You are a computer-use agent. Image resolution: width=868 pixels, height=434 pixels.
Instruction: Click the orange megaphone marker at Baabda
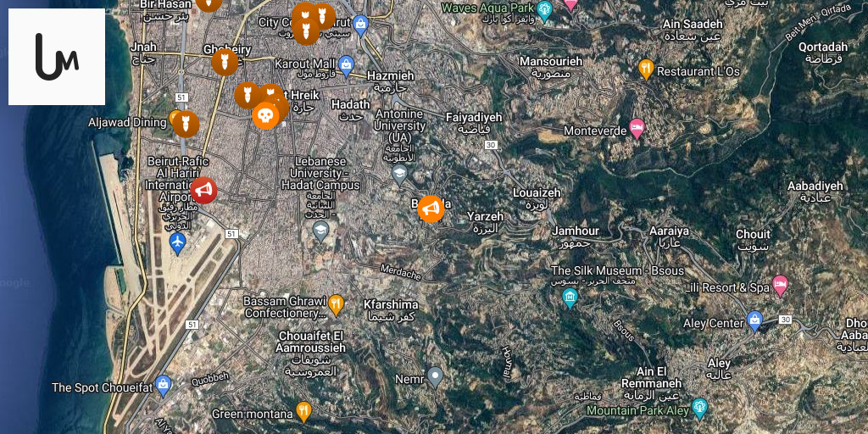click(x=431, y=209)
